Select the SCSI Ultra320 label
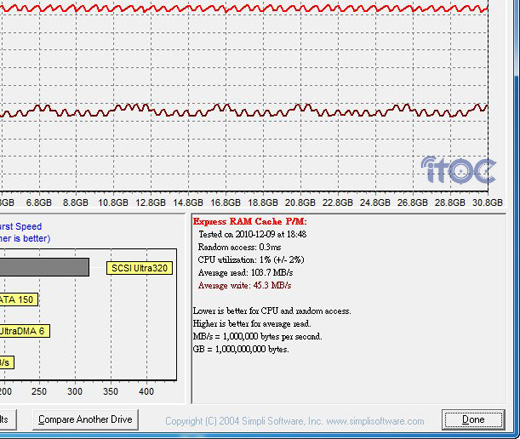The image size is (520, 439). click(139, 268)
